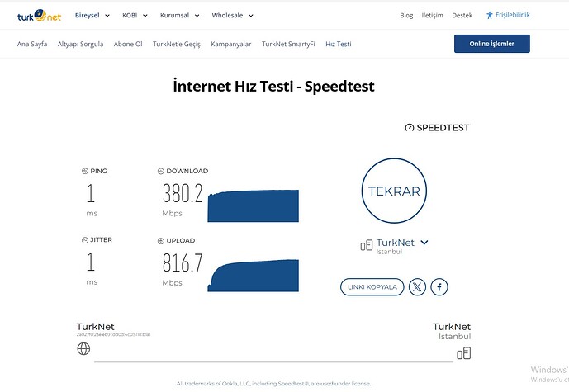Screen dimensions: 569x392
Task: Click the download arrow icon
Action: pos(161,171)
